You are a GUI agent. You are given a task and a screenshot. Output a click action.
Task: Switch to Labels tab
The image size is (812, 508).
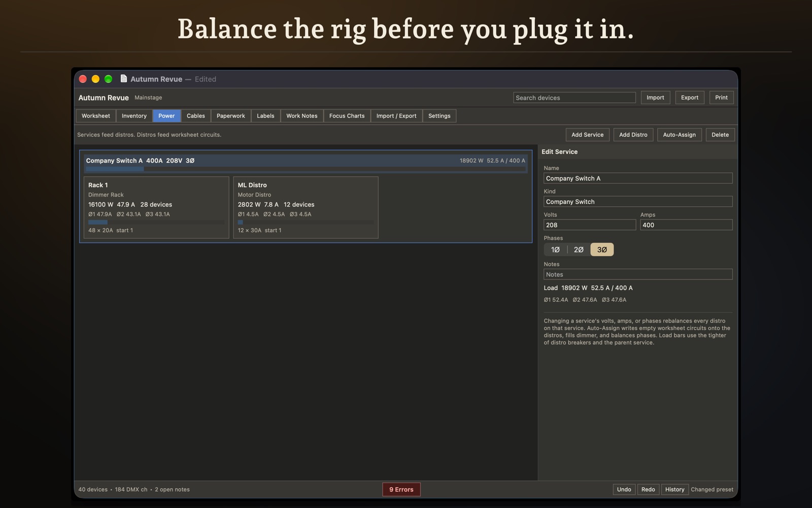(x=265, y=116)
